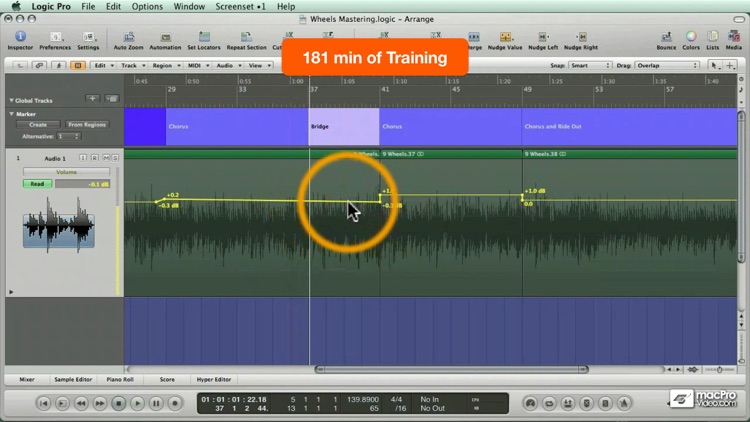
Task: Open the Edit local menu
Action: point(104,66)
